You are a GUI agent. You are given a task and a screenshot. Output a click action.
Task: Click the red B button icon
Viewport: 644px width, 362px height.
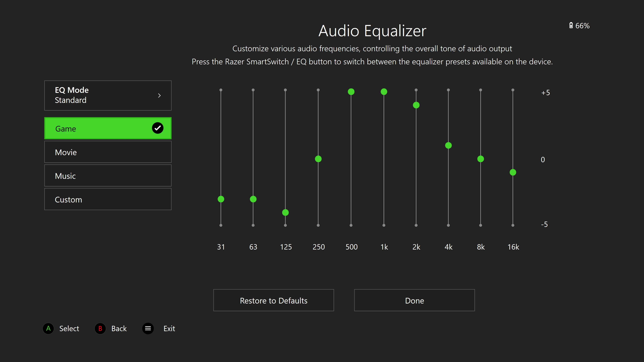(100, 328)
